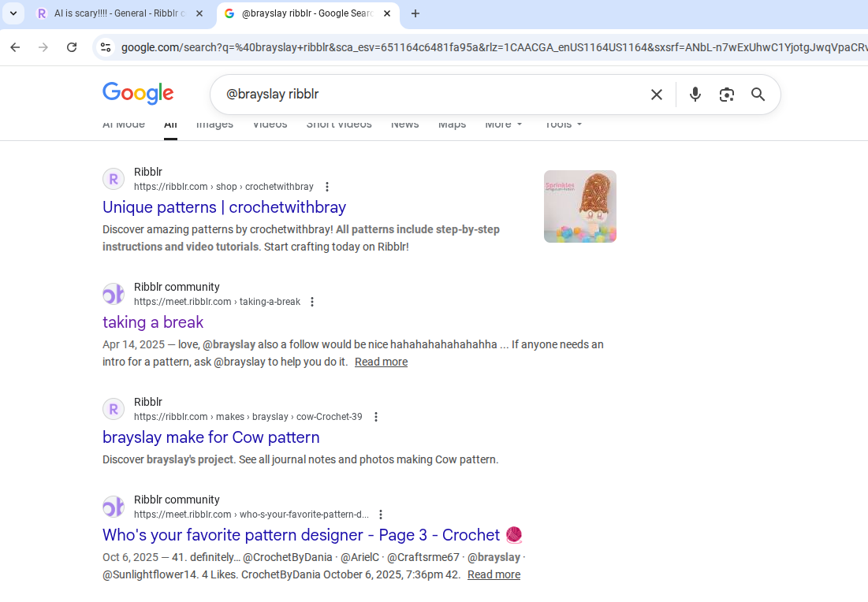This screenshot has height=602, width=868.
Task: Open Google Lens image search
Action: point(726,95)
